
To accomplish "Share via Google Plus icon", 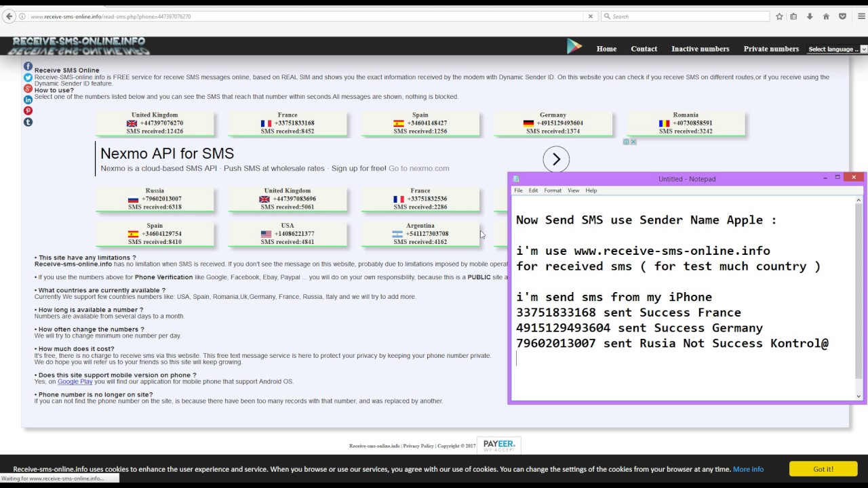I will [28, 89].
